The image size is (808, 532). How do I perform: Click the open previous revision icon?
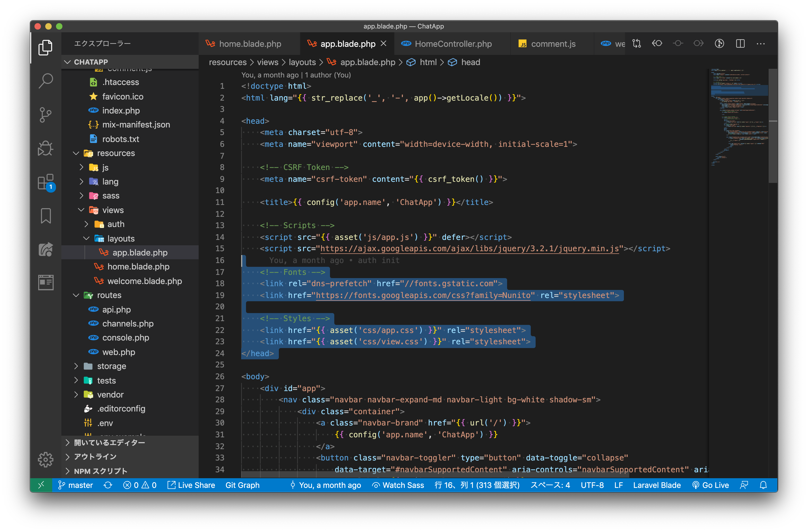coord(657,43)
